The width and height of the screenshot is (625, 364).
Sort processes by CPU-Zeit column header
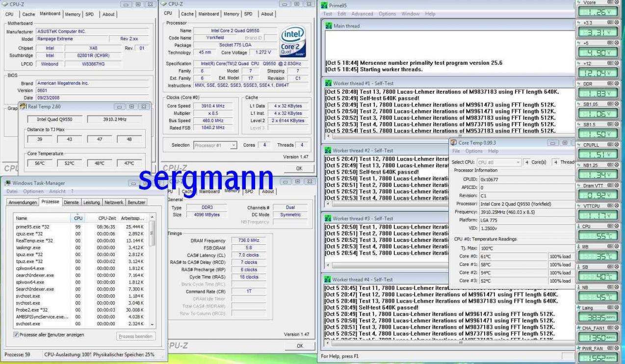click(102, 218)
